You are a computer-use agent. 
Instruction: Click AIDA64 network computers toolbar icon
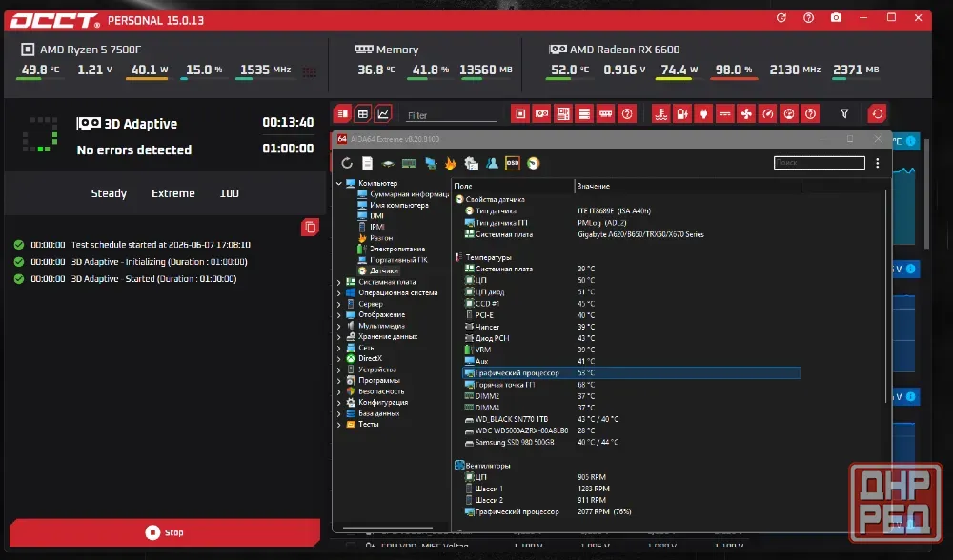coord(431,163)
